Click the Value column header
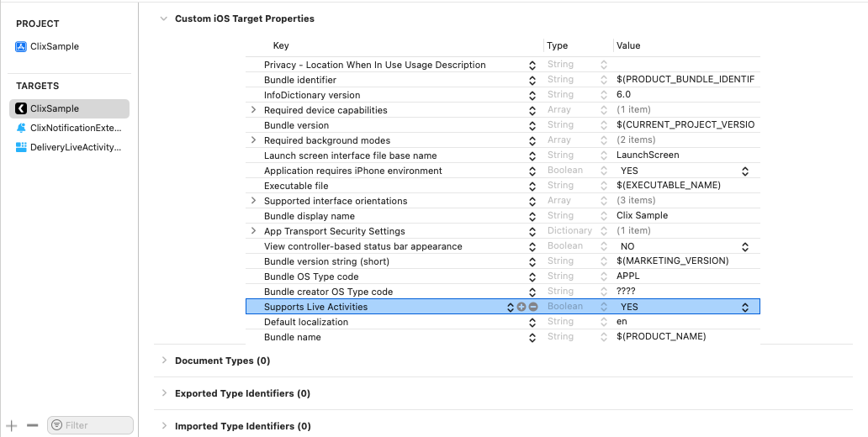This screenshot has height=437, width=868. tap(628, 46)
